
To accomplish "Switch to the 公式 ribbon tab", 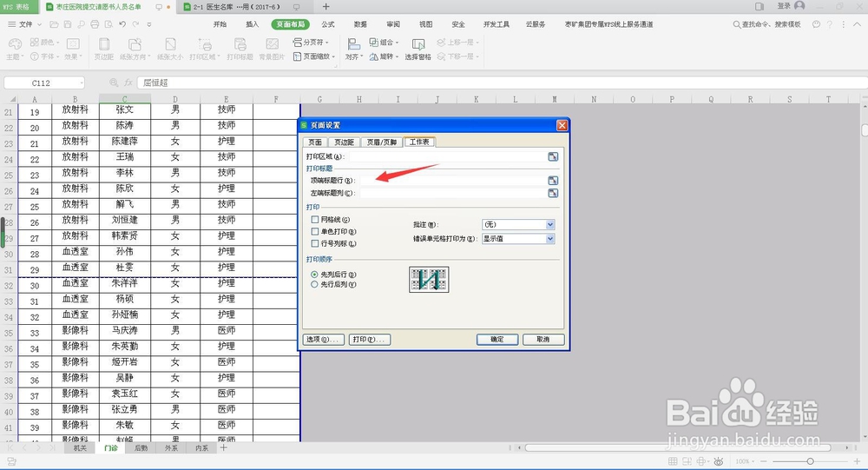I will tap(328, 24).
